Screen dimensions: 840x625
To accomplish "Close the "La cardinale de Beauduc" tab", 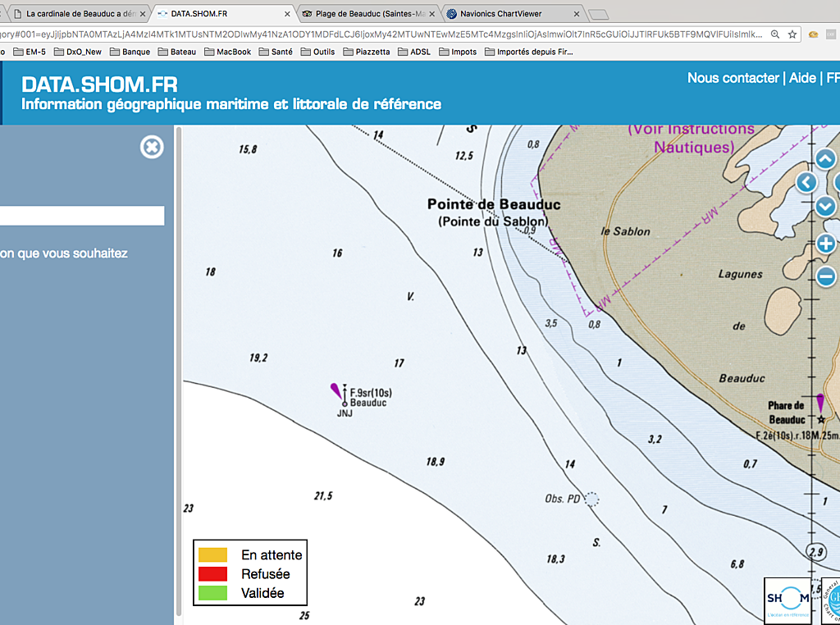I will click(x=143, y=14).
